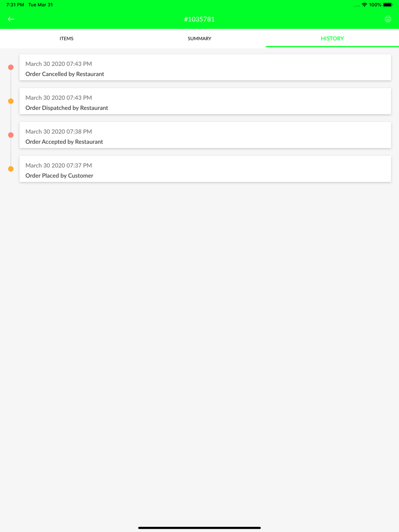This screenshot has height=532, width=399.
Task: Open Order Accepted by Restaurant card
Action: point(205,135)
